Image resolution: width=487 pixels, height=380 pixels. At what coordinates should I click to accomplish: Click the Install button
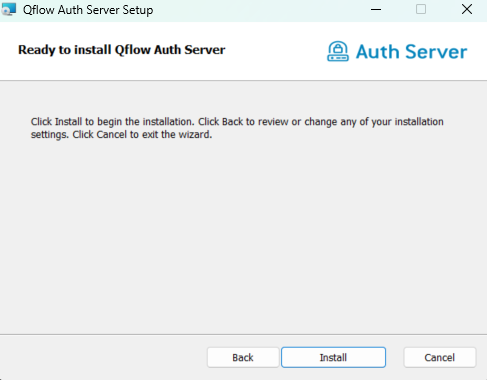333,357
